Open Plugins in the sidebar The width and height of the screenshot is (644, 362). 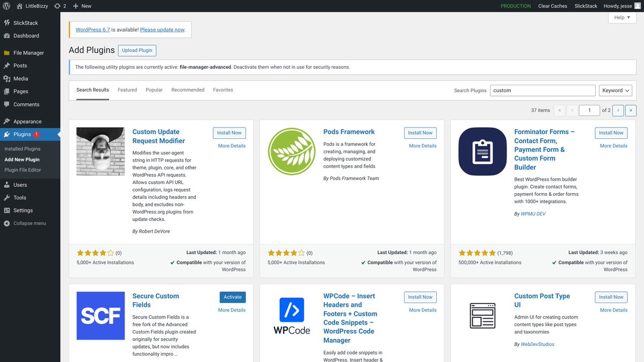click(30, 135)
